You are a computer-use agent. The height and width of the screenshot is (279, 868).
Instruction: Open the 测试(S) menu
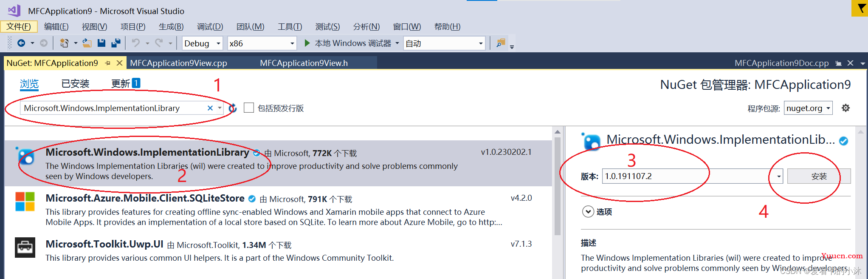[x=327, y=26]
